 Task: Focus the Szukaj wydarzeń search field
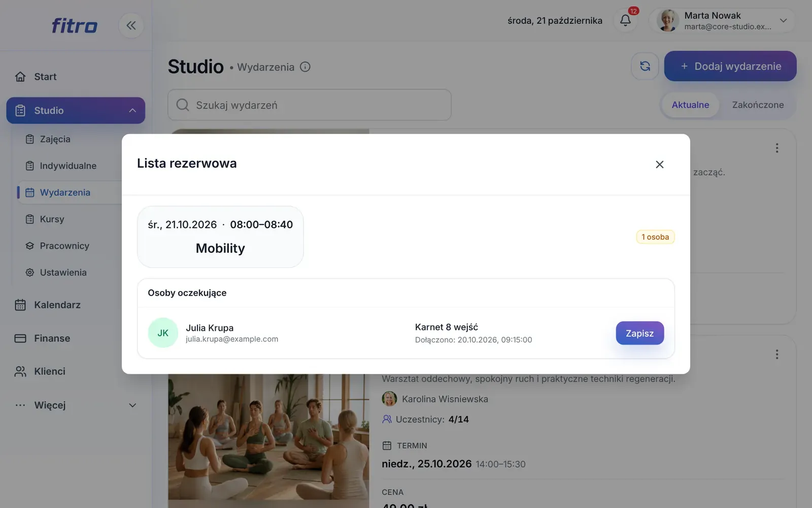click(310, 105)
